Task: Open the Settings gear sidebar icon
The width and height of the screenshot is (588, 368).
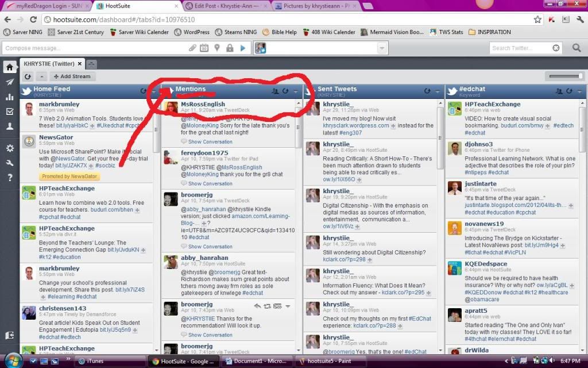Action: tap(10, 148)
